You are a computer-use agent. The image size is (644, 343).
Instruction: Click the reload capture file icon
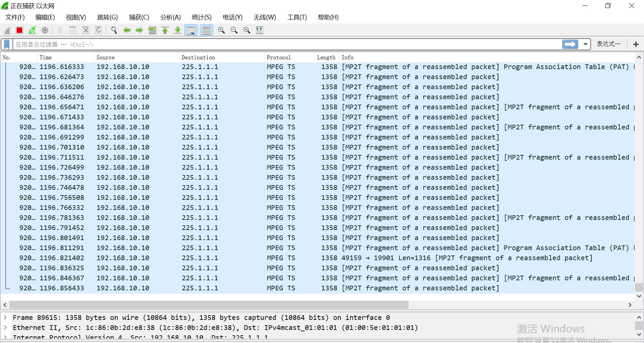[x=99, y=31]
